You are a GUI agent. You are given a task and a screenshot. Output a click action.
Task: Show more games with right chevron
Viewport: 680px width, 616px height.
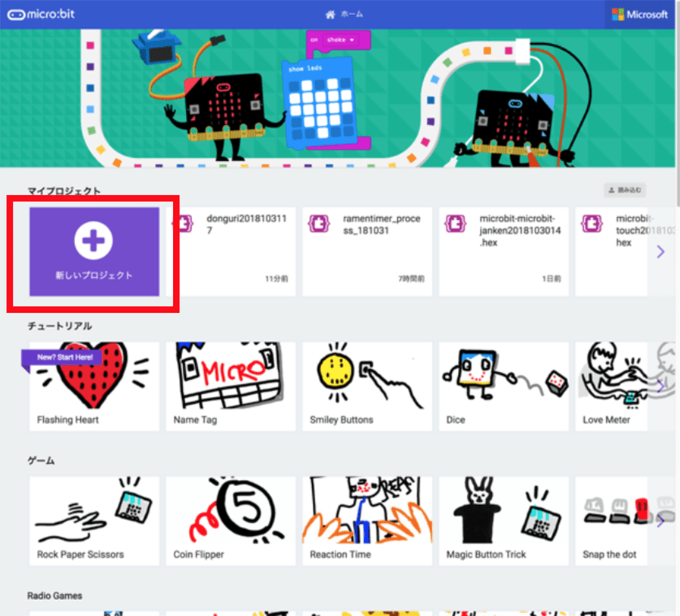(x=660, y=521)
